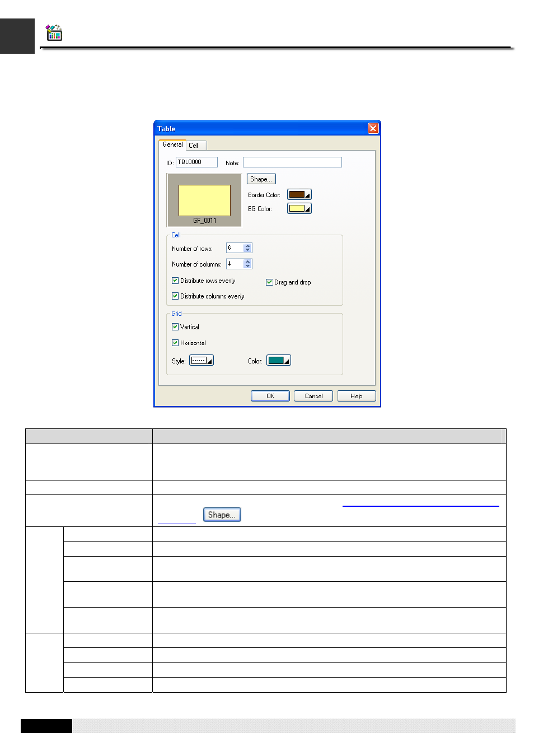534x756 pixels.
Task: Click the Note input field
Action: 292,162
